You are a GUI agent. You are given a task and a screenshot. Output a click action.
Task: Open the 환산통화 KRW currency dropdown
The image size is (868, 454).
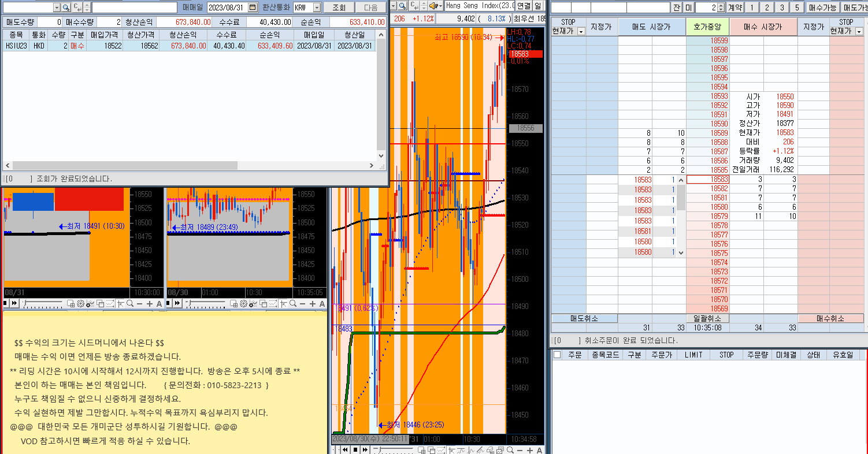316,8
